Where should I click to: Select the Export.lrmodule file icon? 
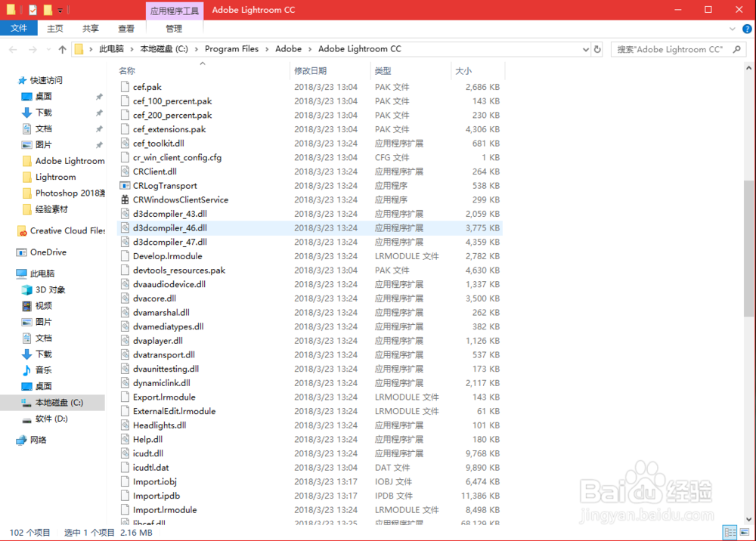click(125, 397)
